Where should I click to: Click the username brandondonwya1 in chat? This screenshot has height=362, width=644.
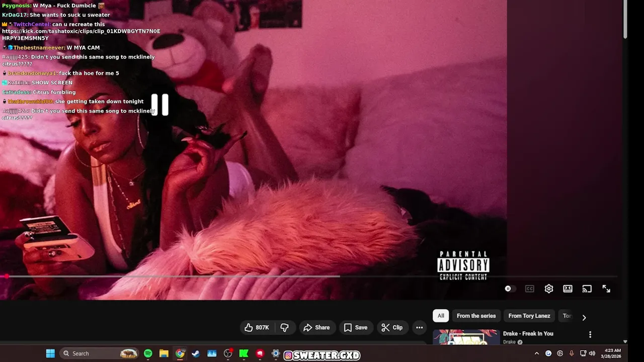[x=32, y=73]
